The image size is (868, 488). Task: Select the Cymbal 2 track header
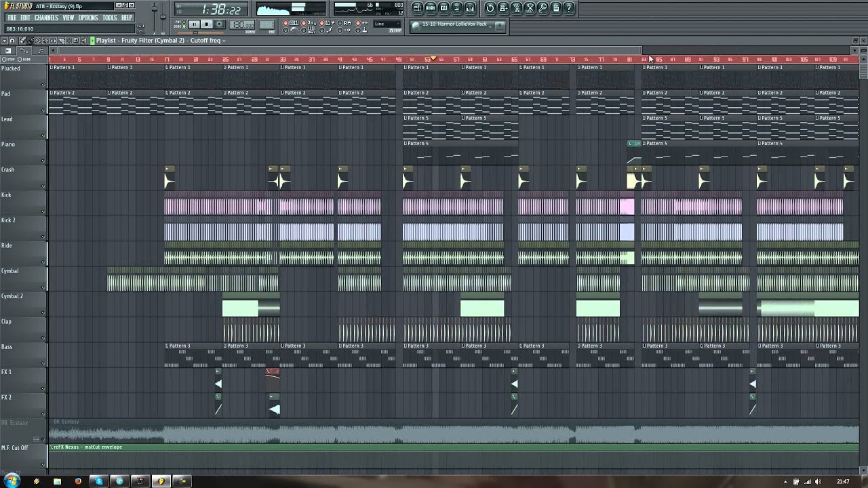click(x=24, y=304)
